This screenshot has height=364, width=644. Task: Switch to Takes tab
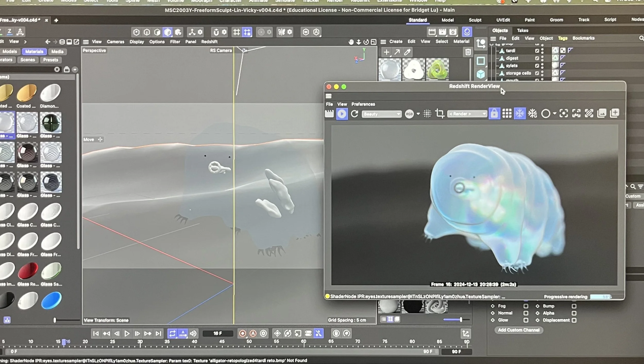522,30
